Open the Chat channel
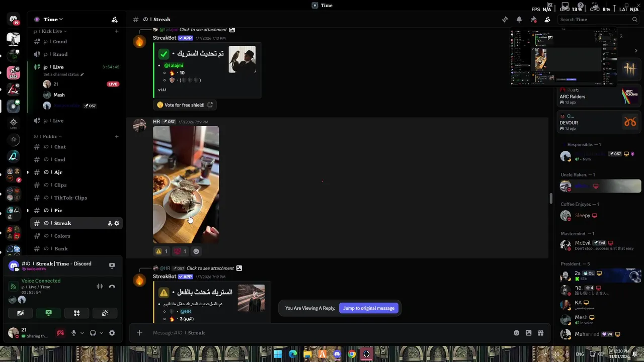This screenshot has height=362, width=644. tap(76, 147)
